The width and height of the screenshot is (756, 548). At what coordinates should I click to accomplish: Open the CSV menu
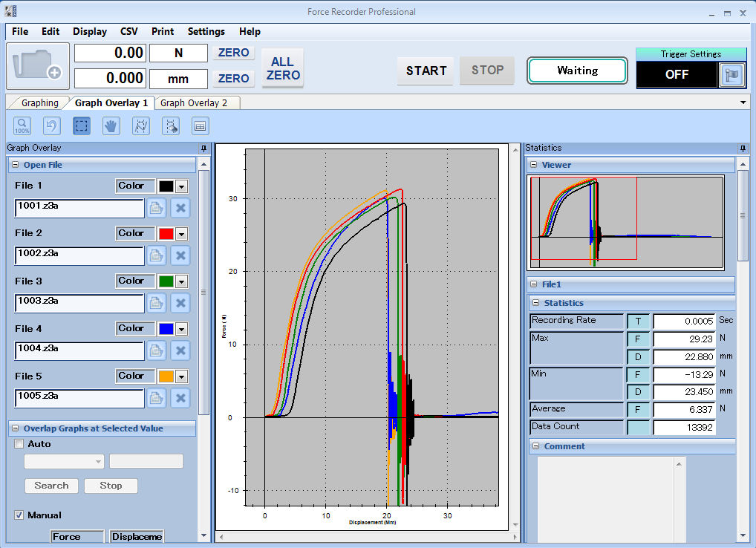(128, 31)
